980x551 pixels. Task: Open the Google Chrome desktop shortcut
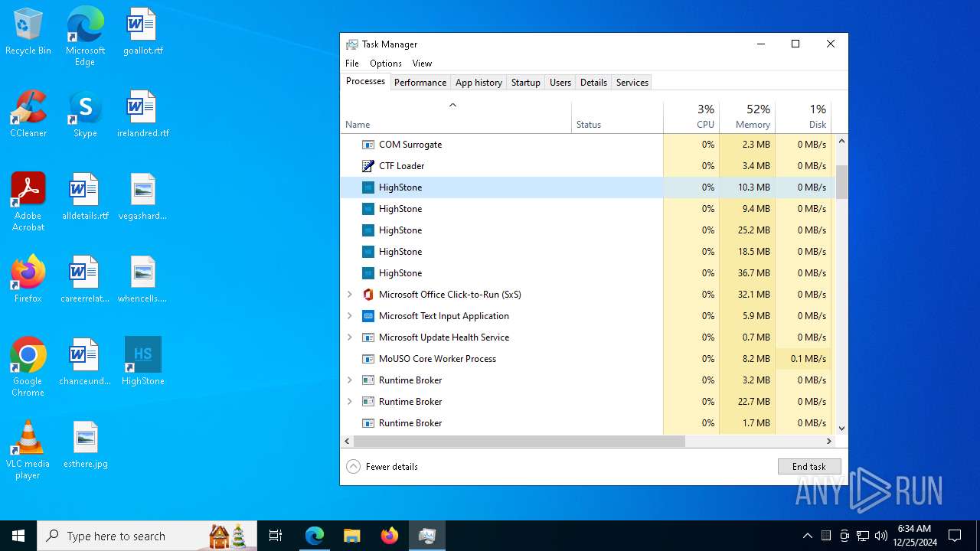coord(28,367)
